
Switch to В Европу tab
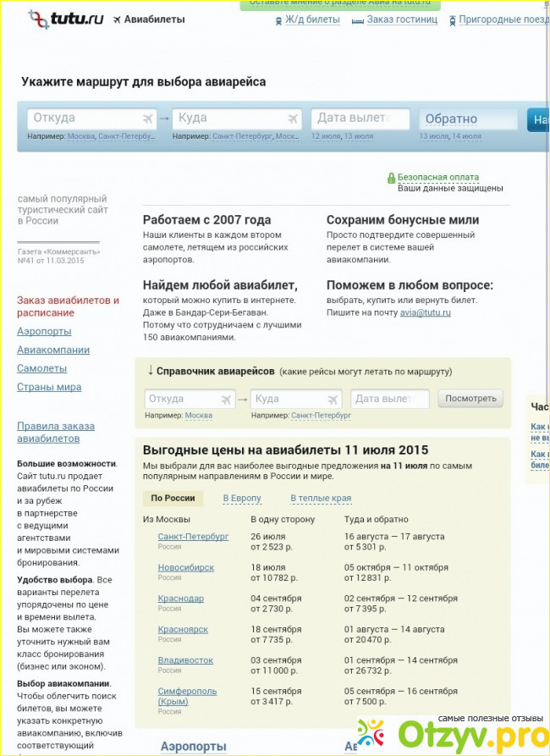point(242,498)
